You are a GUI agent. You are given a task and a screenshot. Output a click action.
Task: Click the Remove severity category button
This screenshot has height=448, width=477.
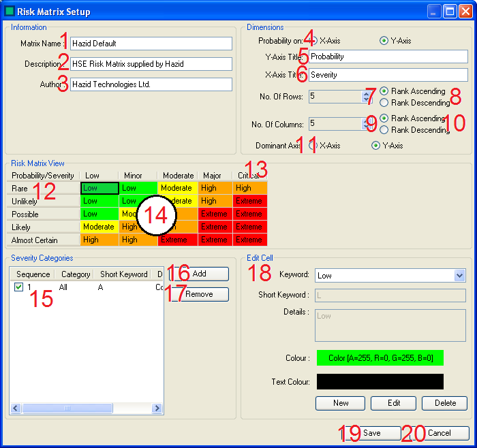click(x=199, y=294)
